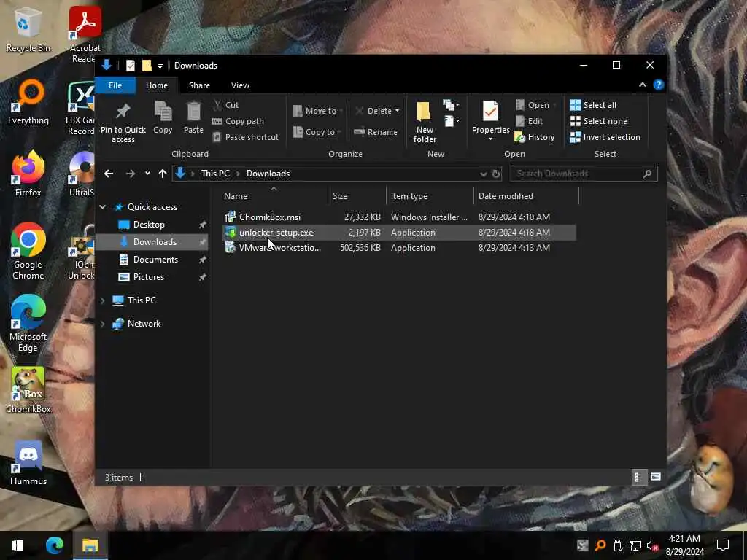Open file History
Viewport: 747px width, 560px height.
pos(535,137)
